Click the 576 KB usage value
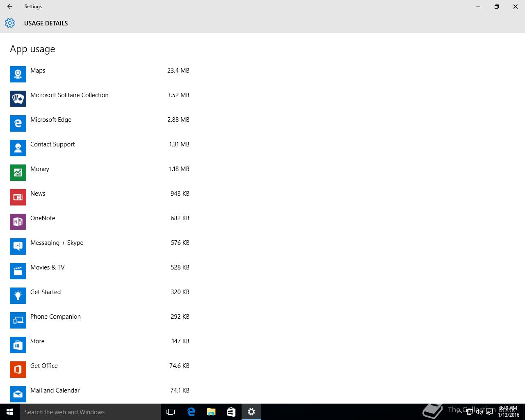525x420 pixels. pyautogui.click(x=180, y=243)
